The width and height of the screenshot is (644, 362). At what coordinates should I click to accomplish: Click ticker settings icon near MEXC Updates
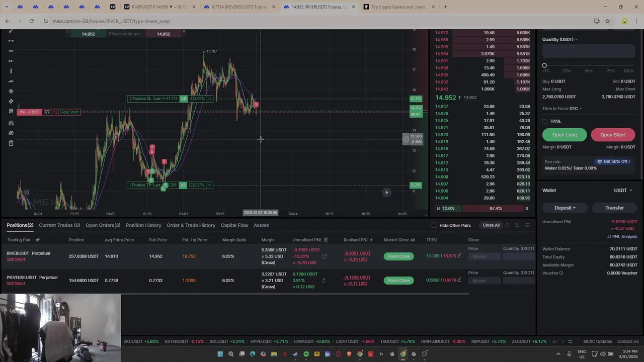[x=570, y=341]
